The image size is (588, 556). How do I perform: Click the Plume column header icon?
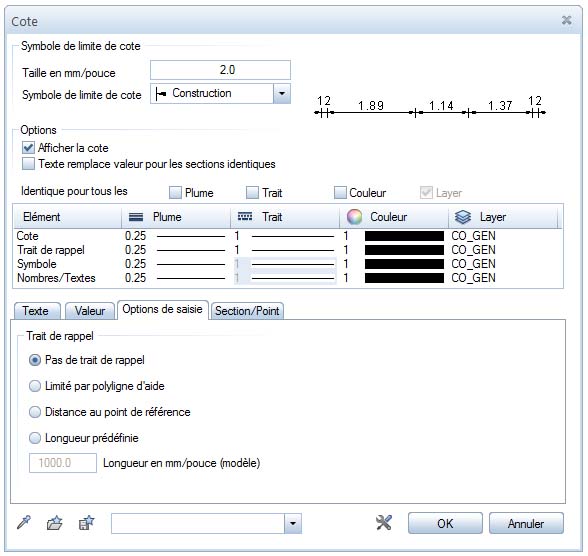[x=136, y=217]
